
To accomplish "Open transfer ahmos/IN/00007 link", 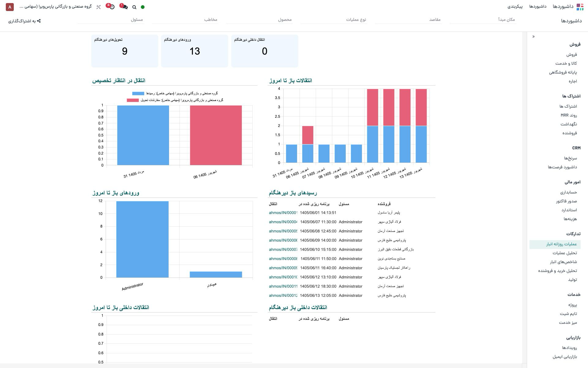I will click(283, 250).
